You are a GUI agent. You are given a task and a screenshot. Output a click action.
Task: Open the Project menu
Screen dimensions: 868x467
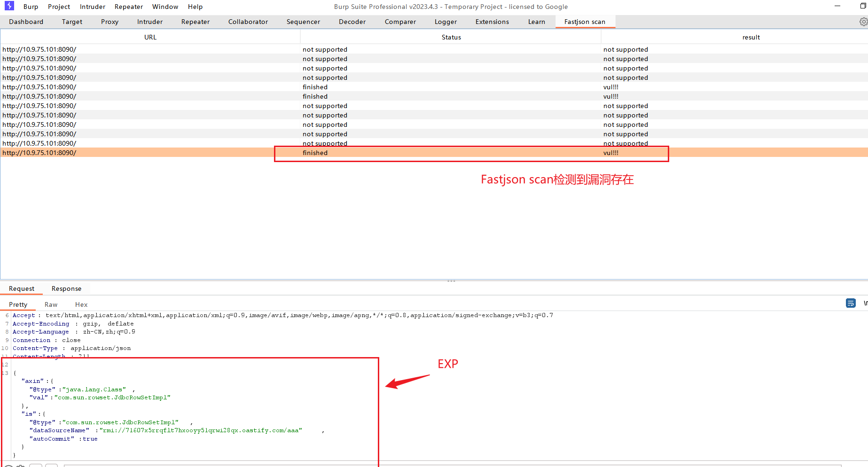pyautogui.click(x=59, y=7)
